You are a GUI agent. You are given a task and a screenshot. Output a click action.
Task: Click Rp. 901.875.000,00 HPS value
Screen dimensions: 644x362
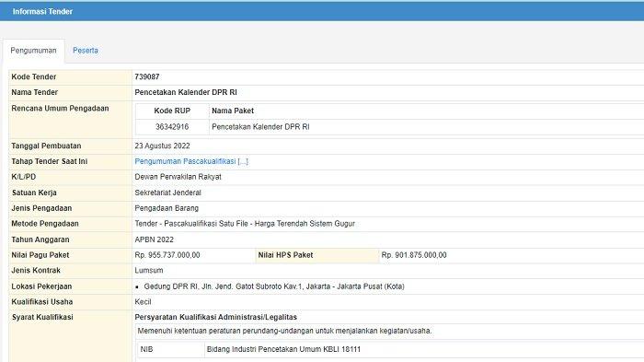[x=414, y=255]
